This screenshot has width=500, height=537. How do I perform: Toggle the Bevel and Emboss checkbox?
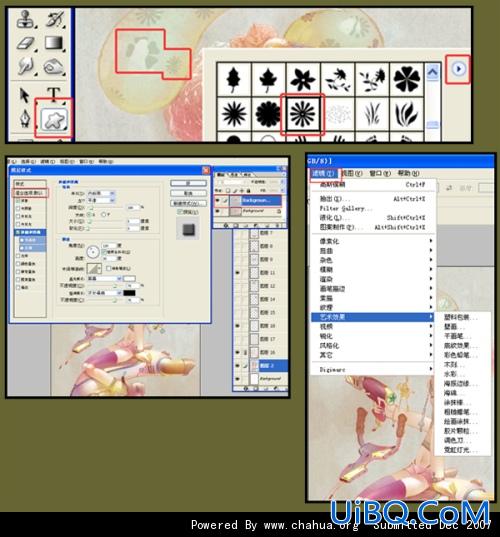(x=17, y=232)
